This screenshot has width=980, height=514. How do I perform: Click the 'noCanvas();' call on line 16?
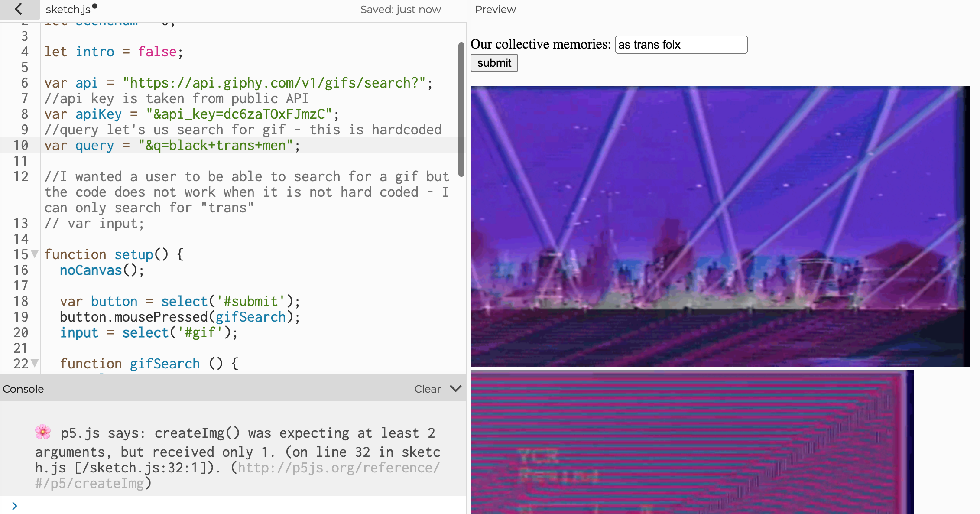pos(102,270)
